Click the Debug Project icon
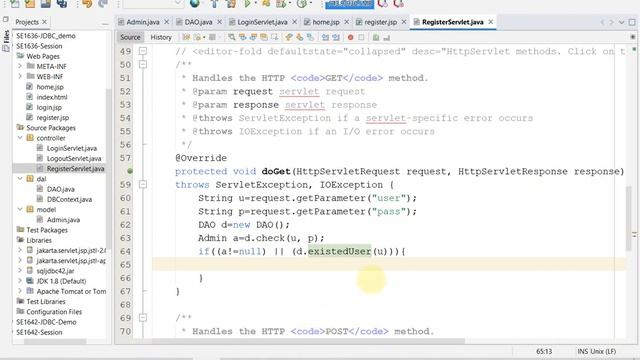 point(266,4)
